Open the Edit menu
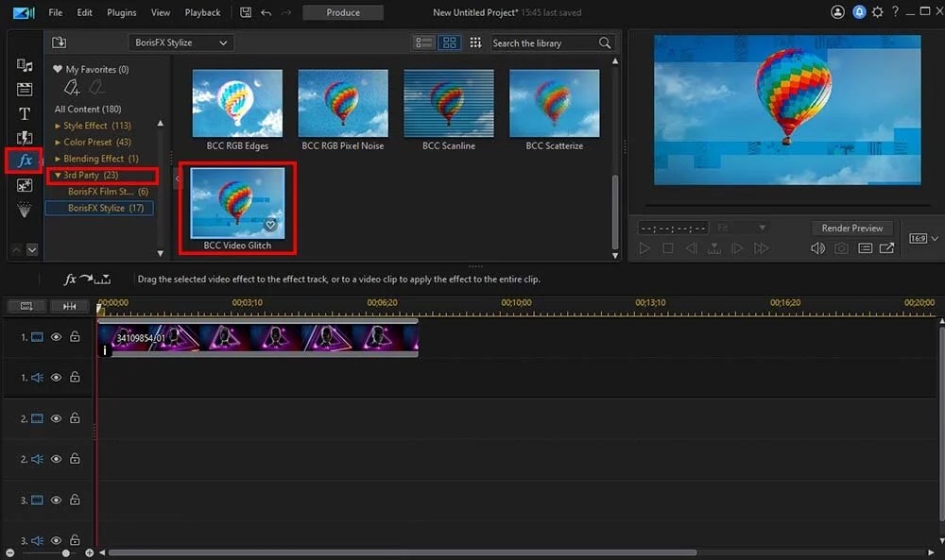Viewport: 945px width, 560px height. pos(84,12)
